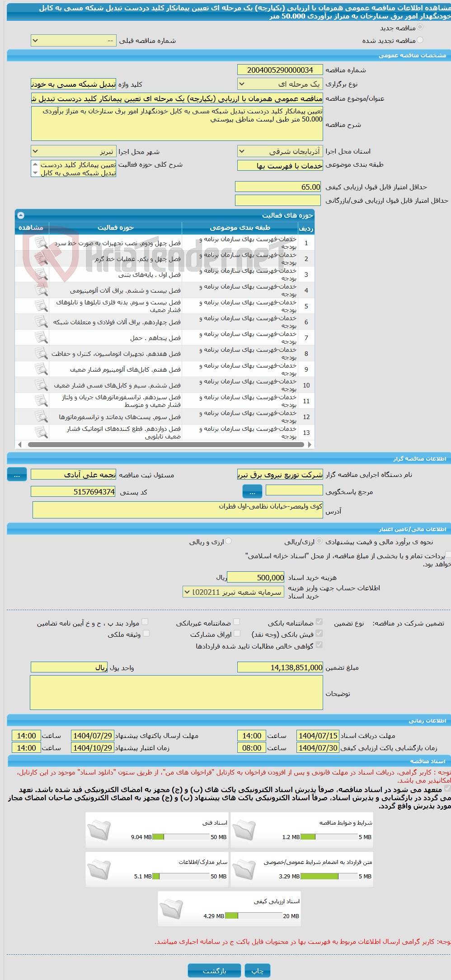Step up in شرح کلی حوزه فعالیت box

[35, 164]
